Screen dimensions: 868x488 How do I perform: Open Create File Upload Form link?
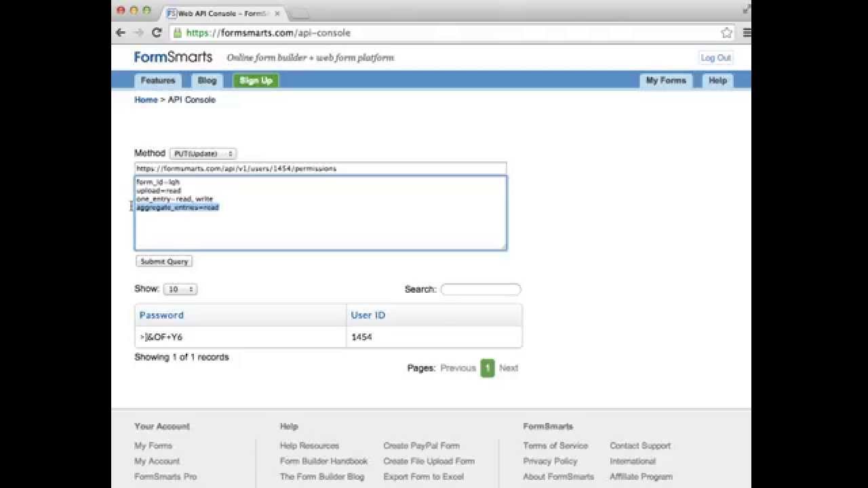coord(429,461)
